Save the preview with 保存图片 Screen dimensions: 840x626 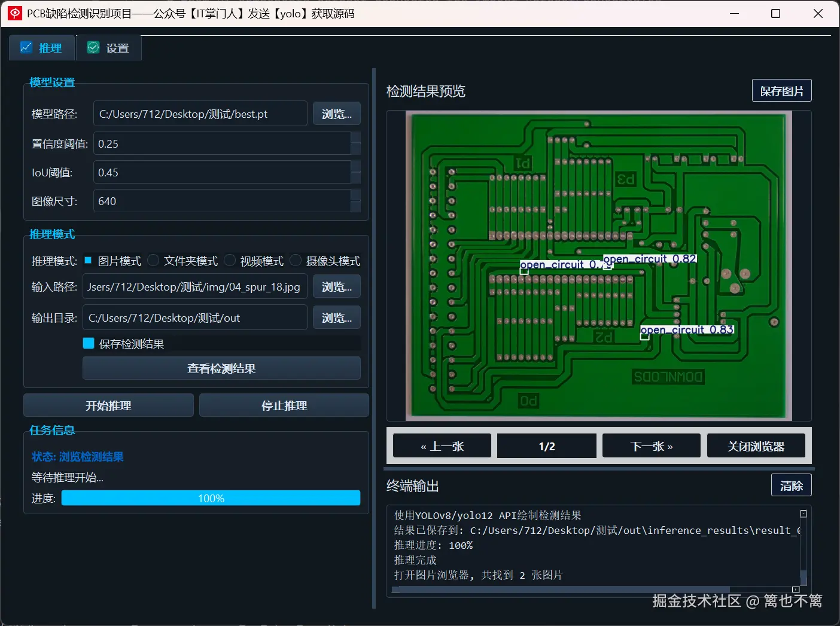[782, 91]
